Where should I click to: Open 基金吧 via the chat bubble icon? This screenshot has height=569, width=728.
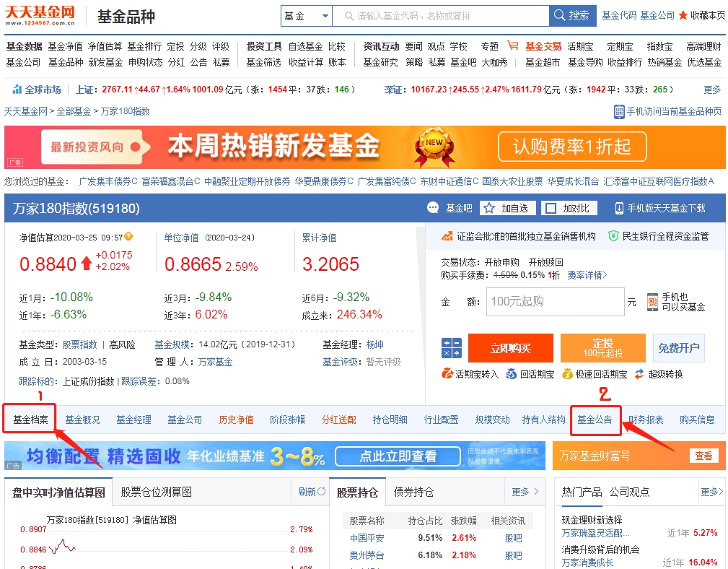(433, 208)
